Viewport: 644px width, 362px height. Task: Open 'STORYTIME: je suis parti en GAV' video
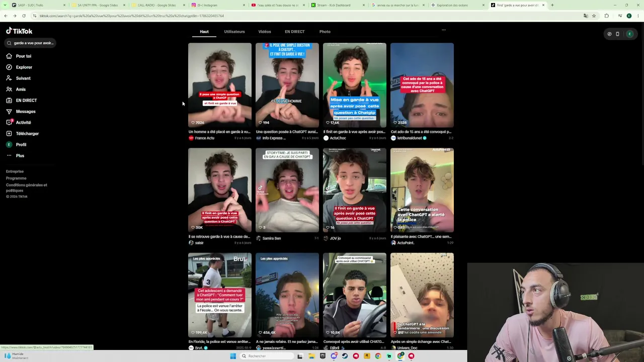(x=287, y=190)
